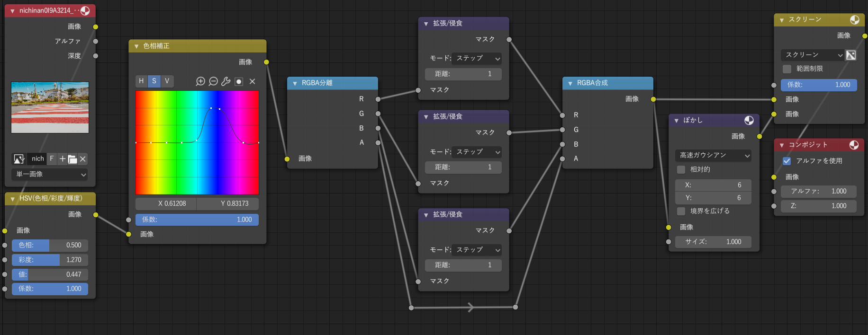868x335 pixels.
Task: Click the Y 0.83173 curve point field
Action: [228, 203]
